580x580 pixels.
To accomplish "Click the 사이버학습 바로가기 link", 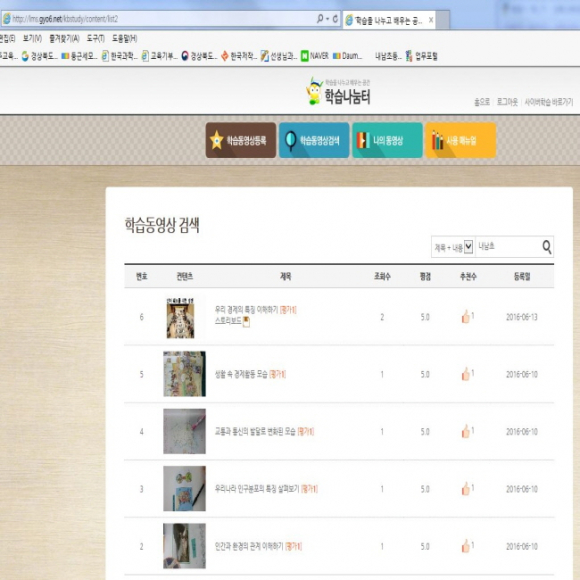I will (x=549, y=102).
